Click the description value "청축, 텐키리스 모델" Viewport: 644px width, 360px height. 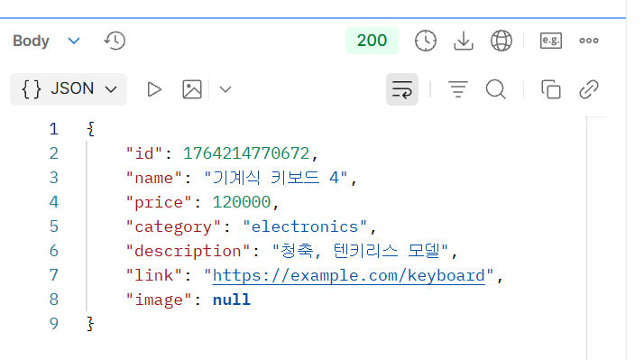tap(360, 251)
